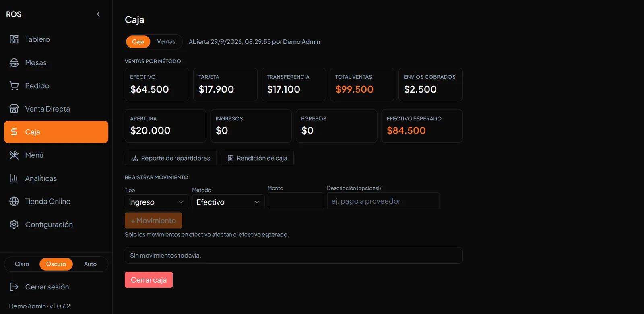Open the Menú page label
The image size is (644, 314).
point(34,155)
